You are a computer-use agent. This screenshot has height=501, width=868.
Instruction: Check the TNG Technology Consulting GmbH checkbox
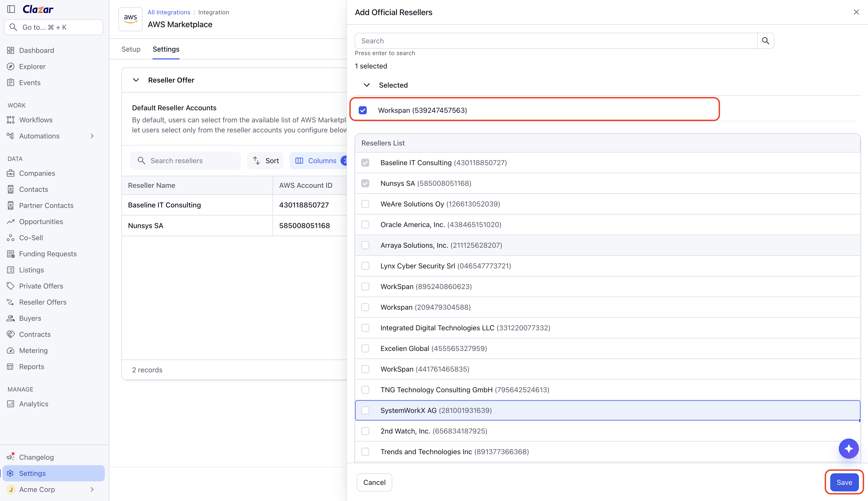[365, 390]
